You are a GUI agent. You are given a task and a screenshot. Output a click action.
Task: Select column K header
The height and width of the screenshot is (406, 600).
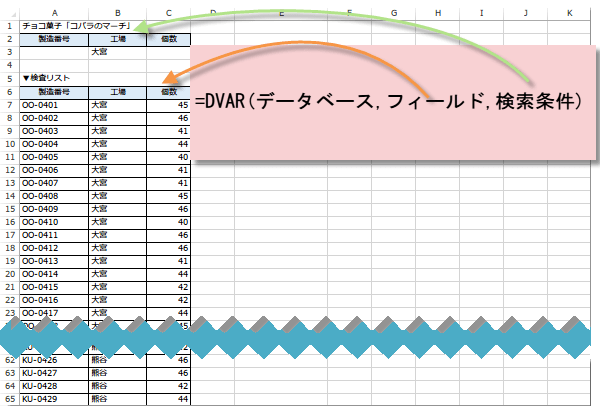point(569,13)
